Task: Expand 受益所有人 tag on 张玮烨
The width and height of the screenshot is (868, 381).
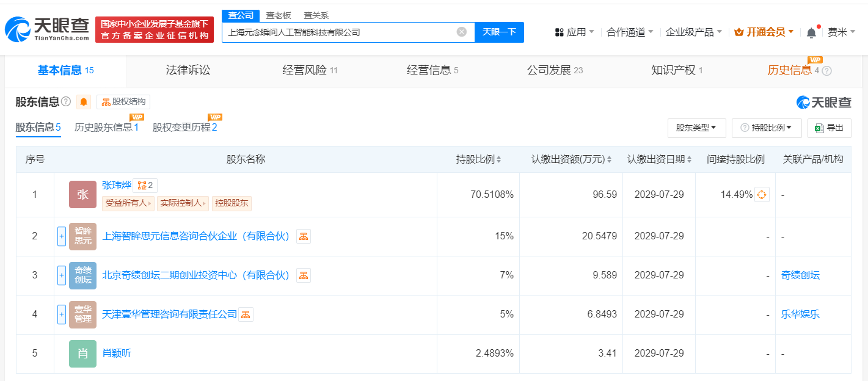Action: [x=128, y=203]
